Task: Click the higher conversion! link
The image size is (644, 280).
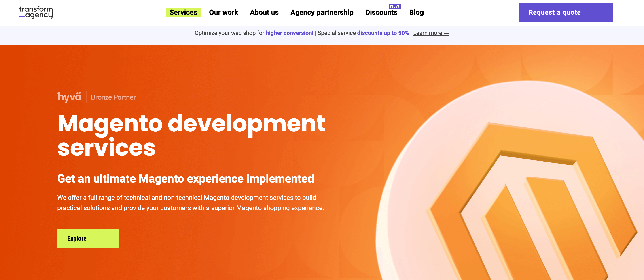Action: point(290,33)
